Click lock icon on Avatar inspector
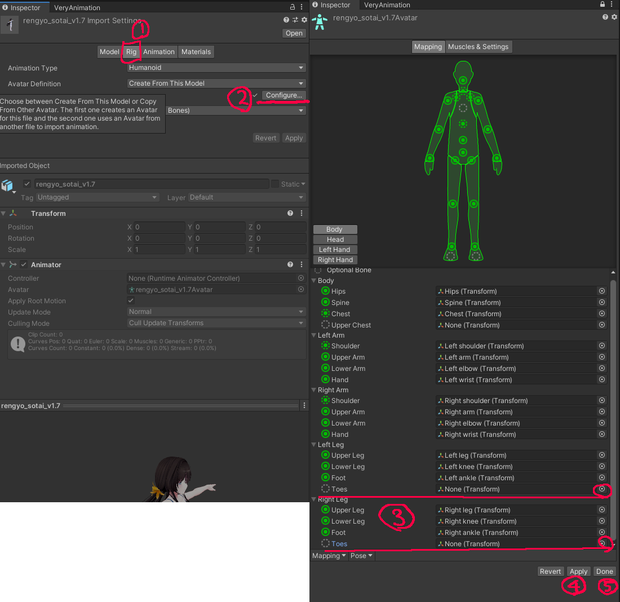The image size is (620, 602). (x=602, y=4)
